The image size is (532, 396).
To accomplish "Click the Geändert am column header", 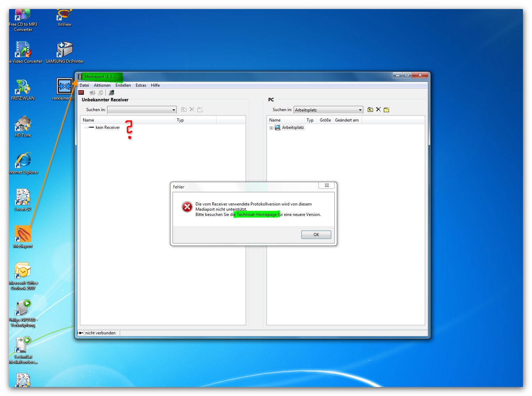I will pyautogui.click(x=347, y=120).
